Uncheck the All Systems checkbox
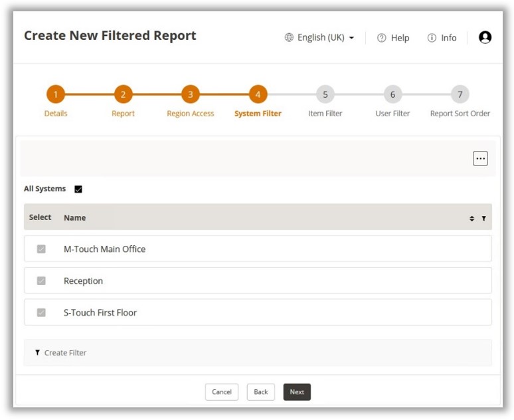This screenshot has height=420, width=514. (x=78, y=189)
